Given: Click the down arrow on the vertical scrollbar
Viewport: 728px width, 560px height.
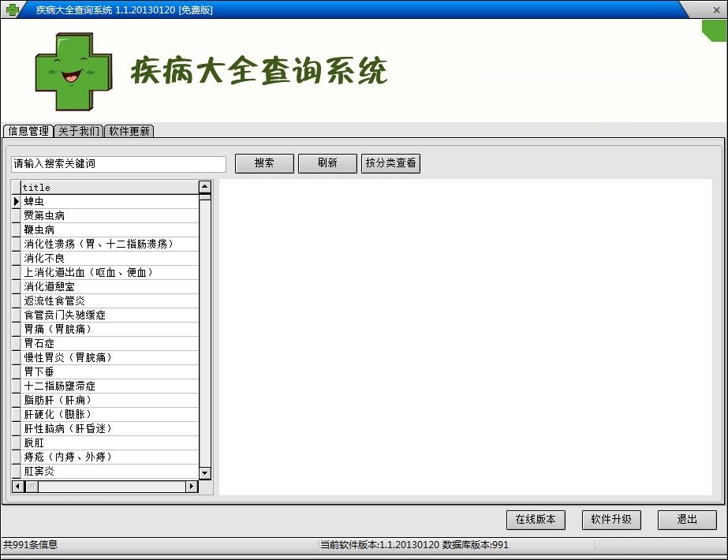Looking at the screenshot, I should click(204, 474).
